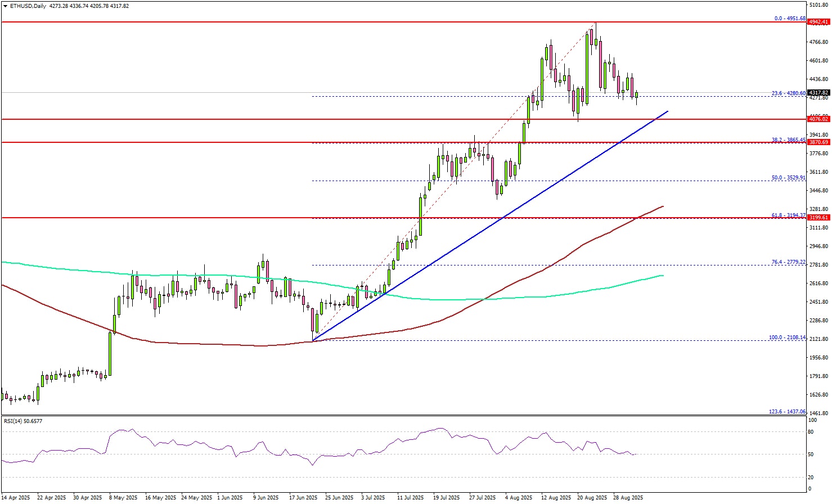Click the 123.6 - 1437.06 Fibonacci label
The width and height of the screenshot is (832, 504).
click(786, 412)
